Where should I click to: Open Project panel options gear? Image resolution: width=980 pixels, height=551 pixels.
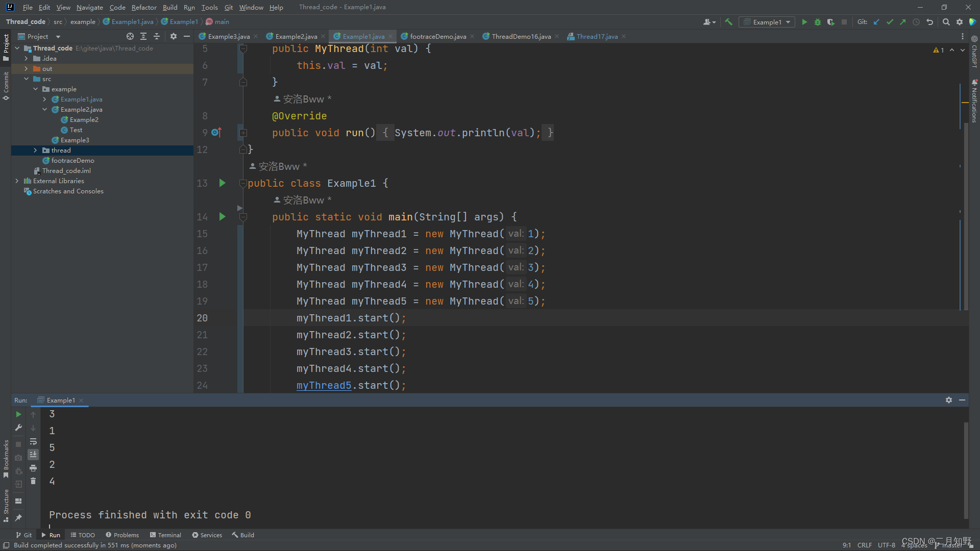[x=174, y=36]
